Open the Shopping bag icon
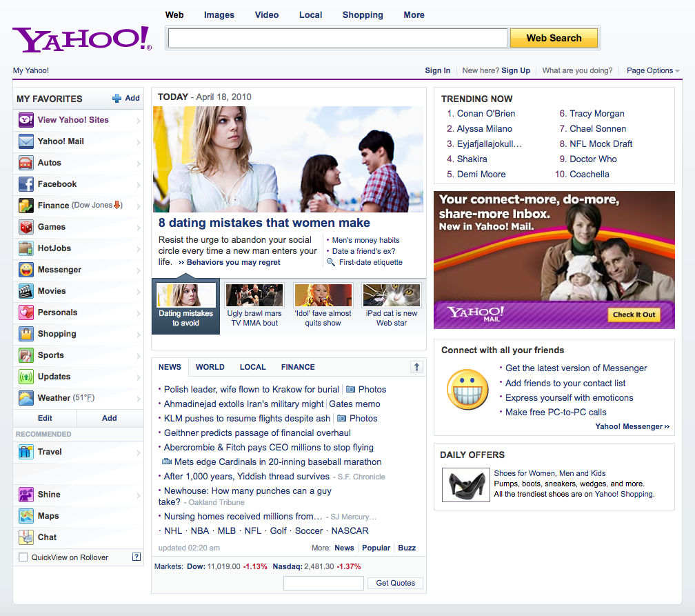The height and width of the screenshot is (616, 695). pos(26,334)
